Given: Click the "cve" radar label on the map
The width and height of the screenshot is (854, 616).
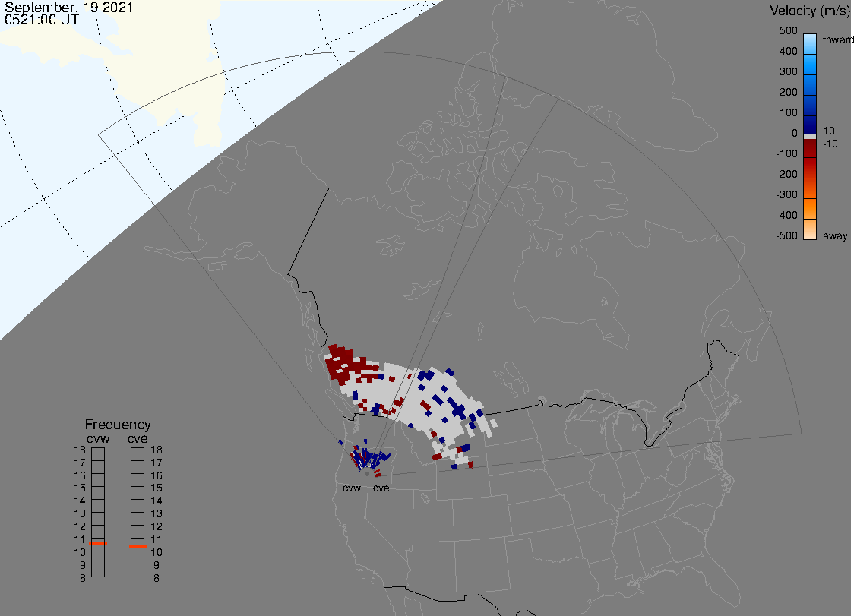Looking at the screenshot, I should click(x=381, y=488).
